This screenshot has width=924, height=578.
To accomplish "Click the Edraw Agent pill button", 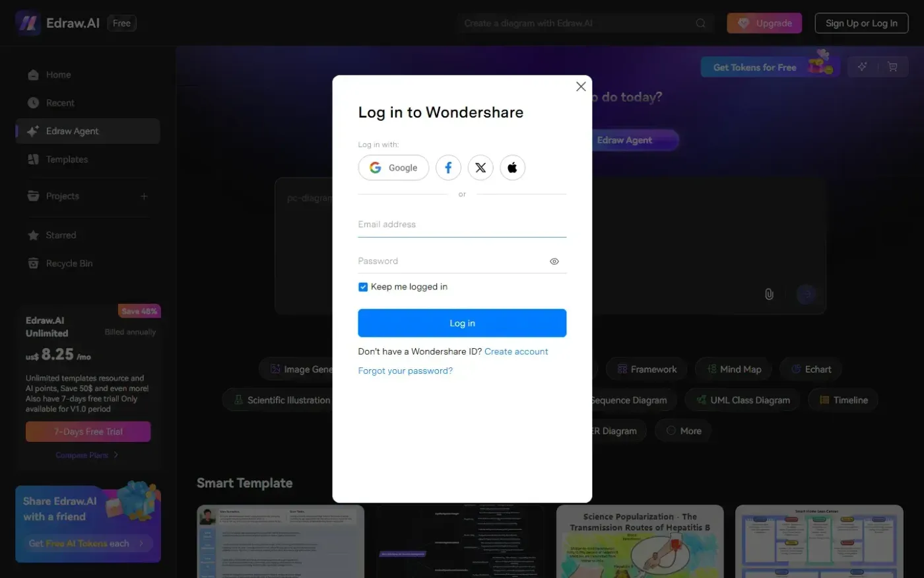I will 635,140.
